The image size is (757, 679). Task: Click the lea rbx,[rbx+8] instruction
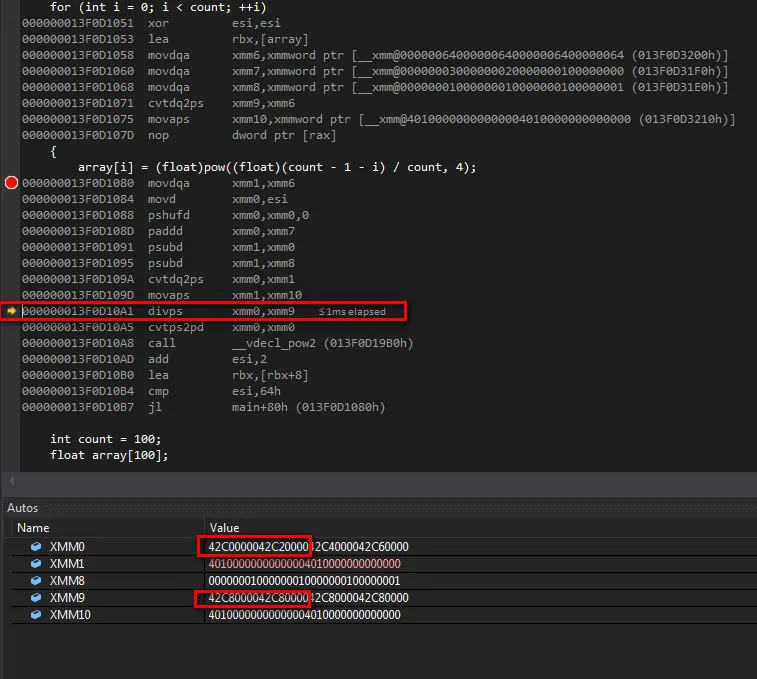point(165,375)
